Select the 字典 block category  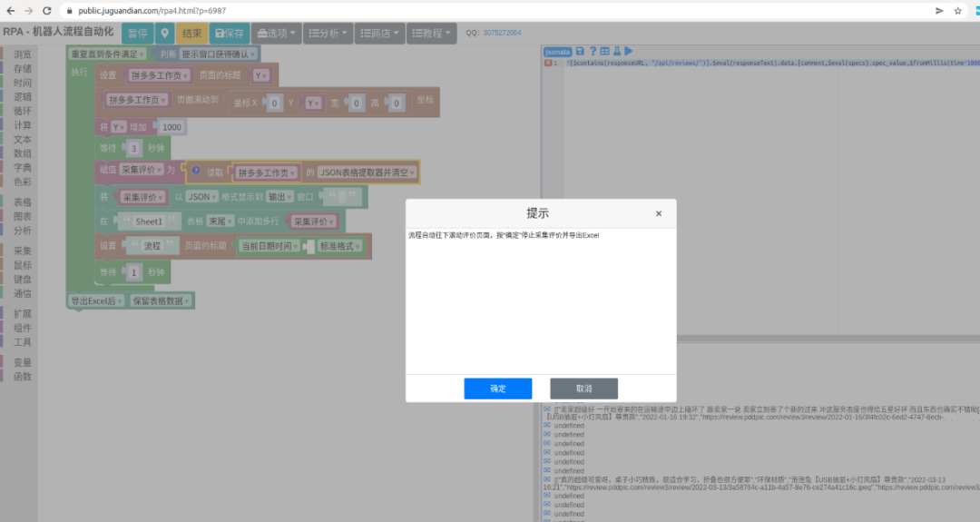23,168
